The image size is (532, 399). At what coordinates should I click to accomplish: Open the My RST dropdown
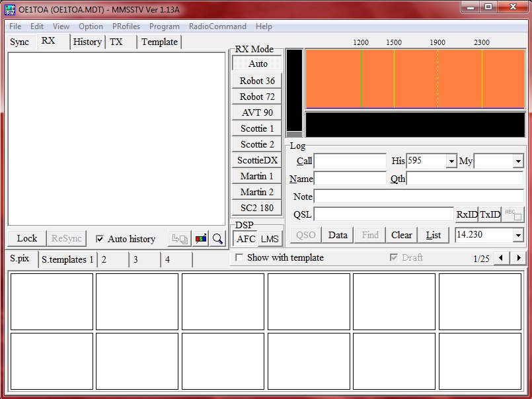(x=517, y=161)
